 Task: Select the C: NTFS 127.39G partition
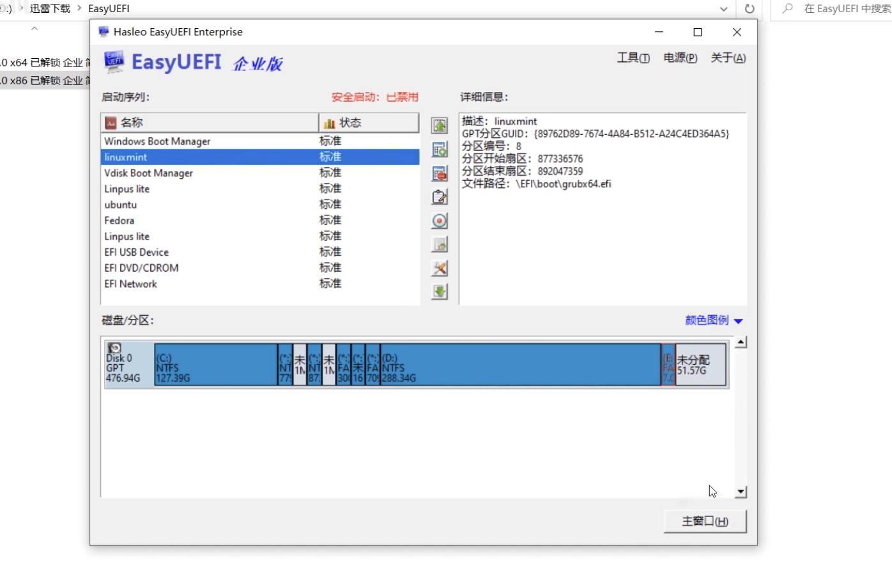(216, 364)
